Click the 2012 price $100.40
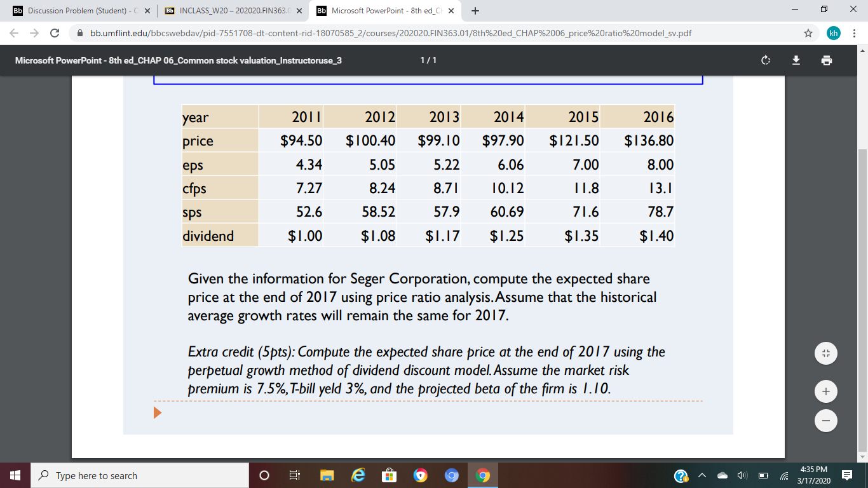The width and height of the screenshot is (868, 488). pyautogui.click(x=370, y=140)
